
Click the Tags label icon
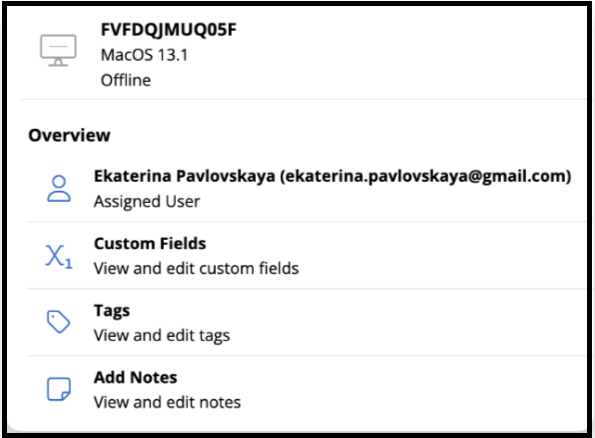coord(58,322)
